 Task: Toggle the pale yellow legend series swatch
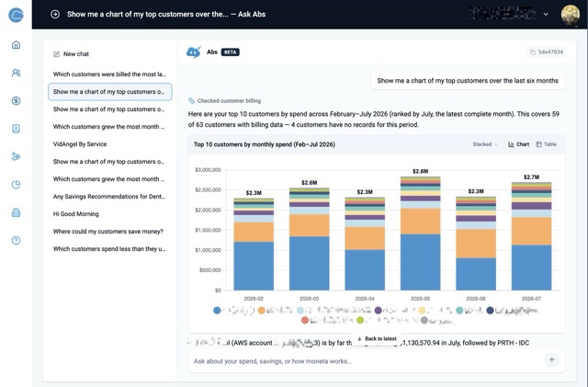click(422, 311)
